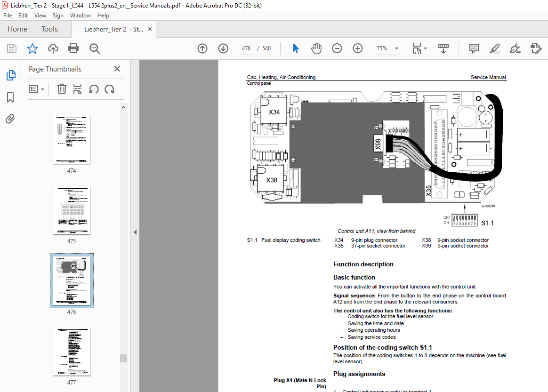This screenshot has height=392, width=548.
Task: Open the Bookmarks side panel
Action: pyautogui.click(x=10, y=97)
